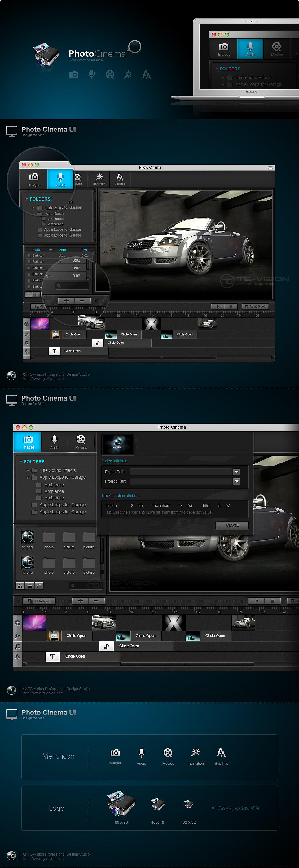
Task: Click microphone icon under the PhotoCinema header logo
Action: (x=92, y=74)
